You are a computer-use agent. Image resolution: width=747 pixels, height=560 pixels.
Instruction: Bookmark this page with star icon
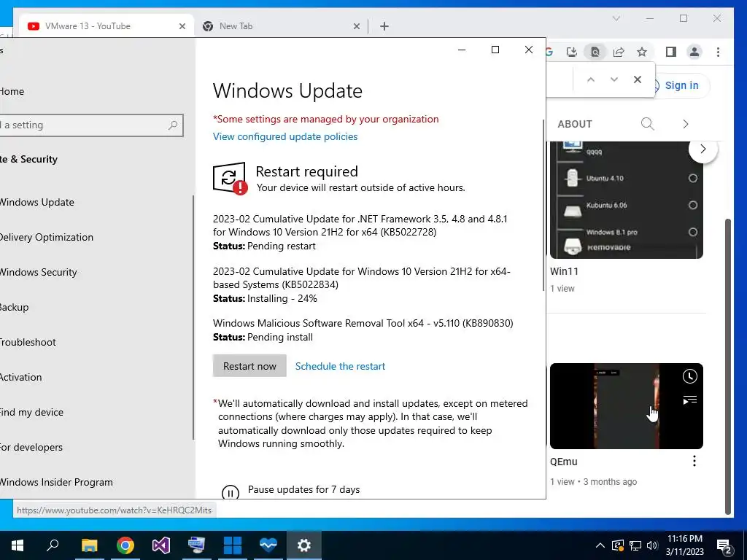point(642,52)
